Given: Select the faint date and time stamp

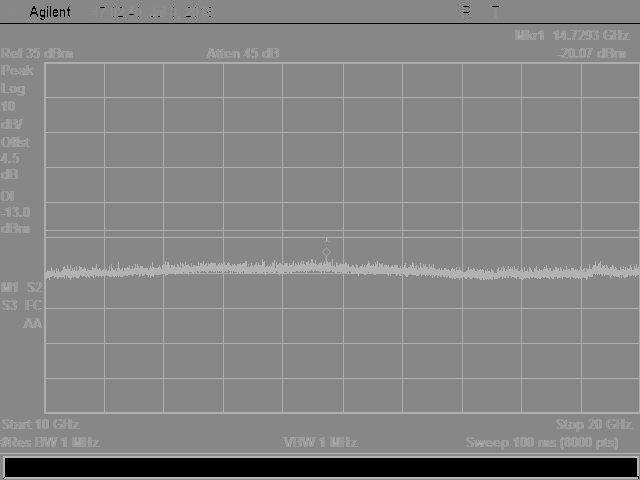Looking at the screenshot, I should coord(153,12).
